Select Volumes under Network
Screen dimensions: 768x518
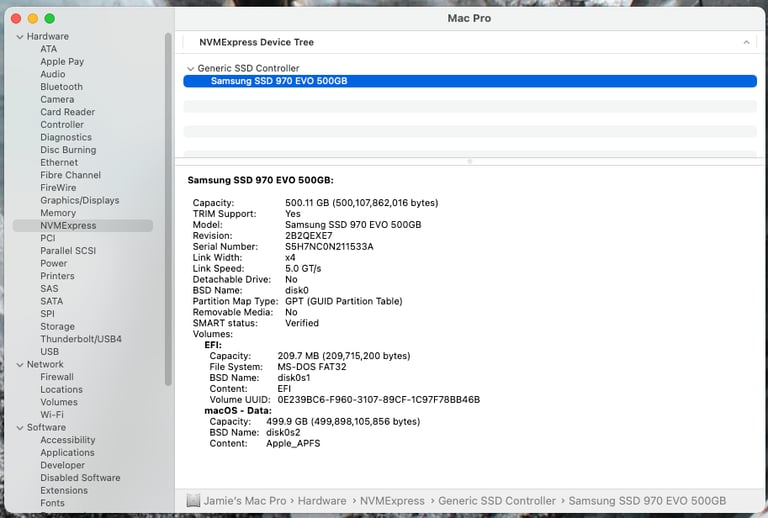coord(59,402)
